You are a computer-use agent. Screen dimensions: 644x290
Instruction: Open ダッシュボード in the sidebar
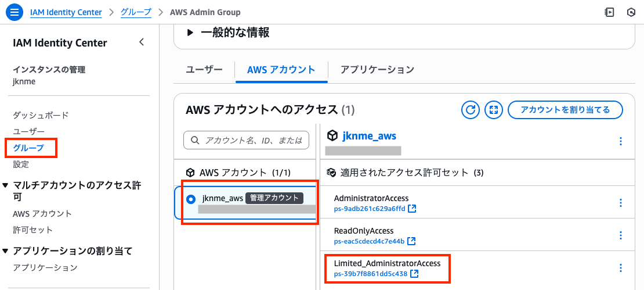click(x=41, y=115)
